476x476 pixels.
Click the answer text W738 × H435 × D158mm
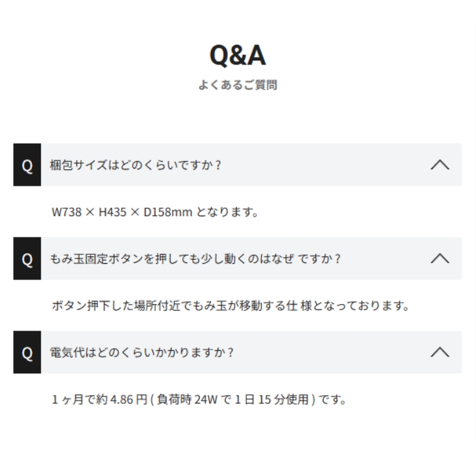[x=122, y=212]
